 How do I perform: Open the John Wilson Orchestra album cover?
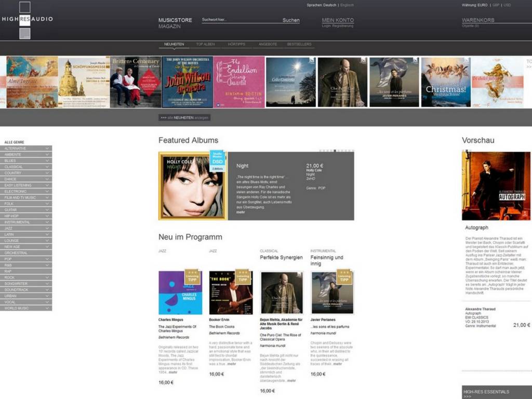point(187,82)
